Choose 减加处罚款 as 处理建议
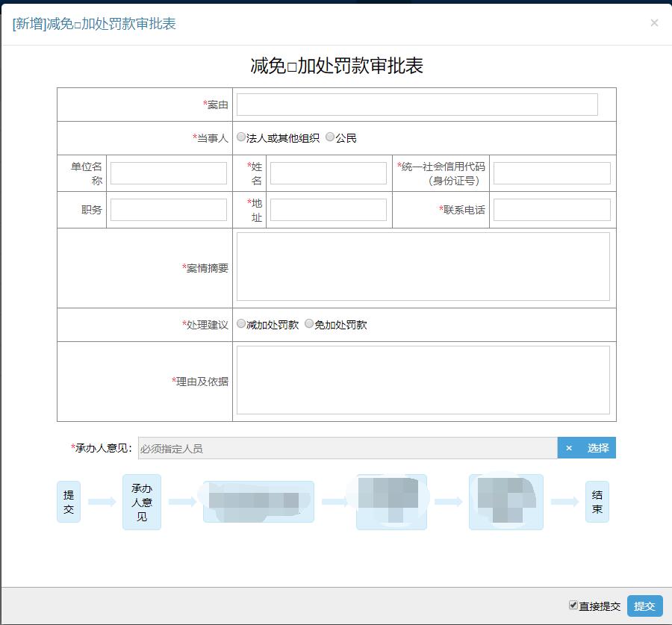 point(241,324)
